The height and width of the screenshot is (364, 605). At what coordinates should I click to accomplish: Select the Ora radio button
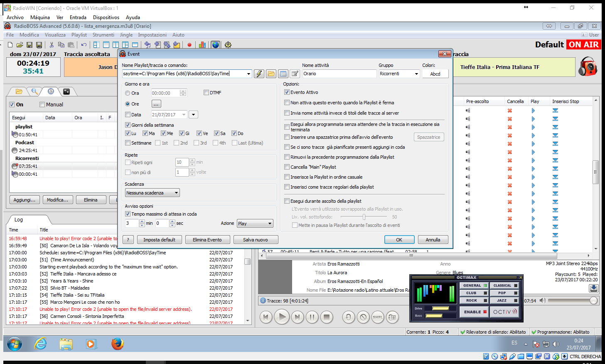tap(128, 93)
